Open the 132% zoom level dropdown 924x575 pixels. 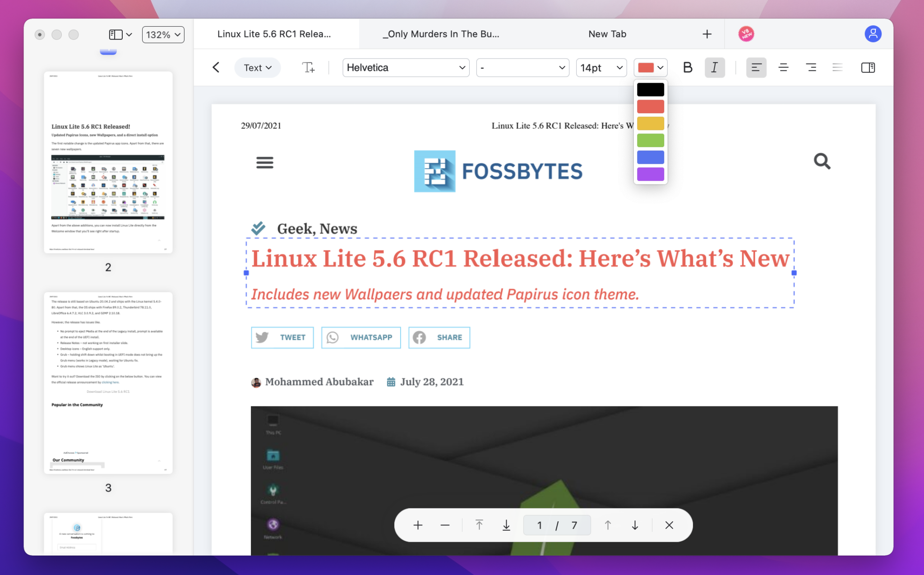163,35
